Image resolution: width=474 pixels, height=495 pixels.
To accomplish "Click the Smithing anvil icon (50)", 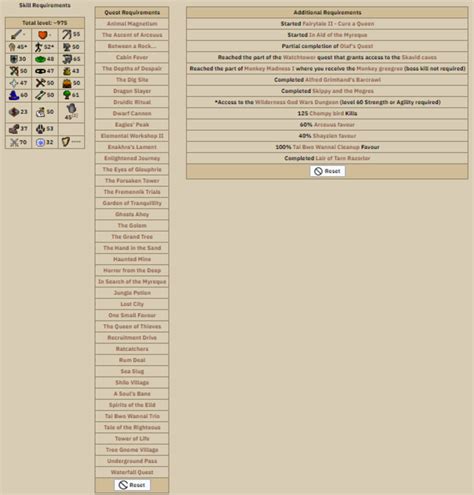I will click(67, 47).
